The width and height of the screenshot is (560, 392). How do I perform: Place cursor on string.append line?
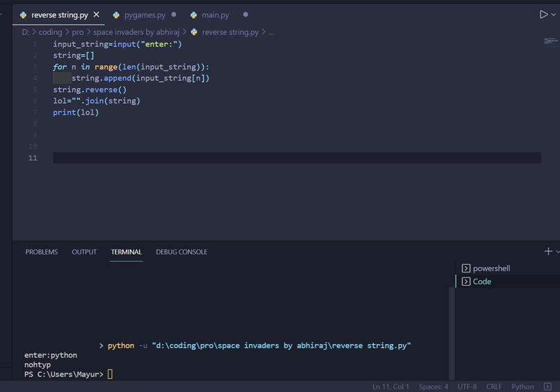(140, 79)
